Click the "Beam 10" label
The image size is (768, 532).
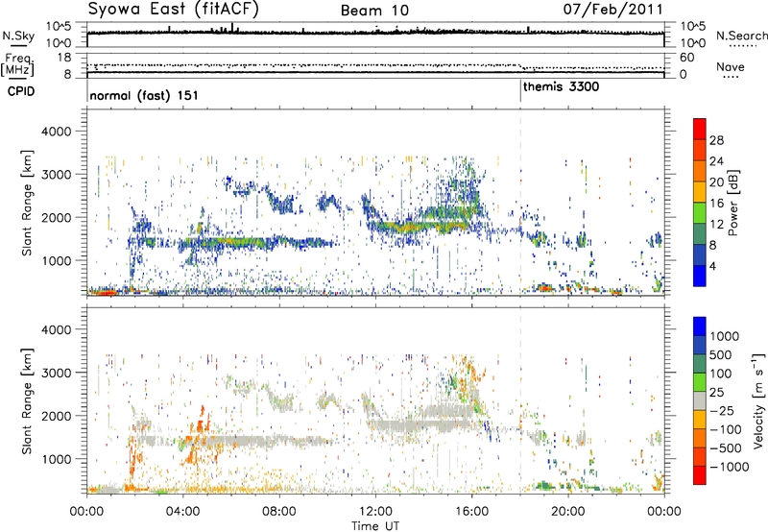374,11
